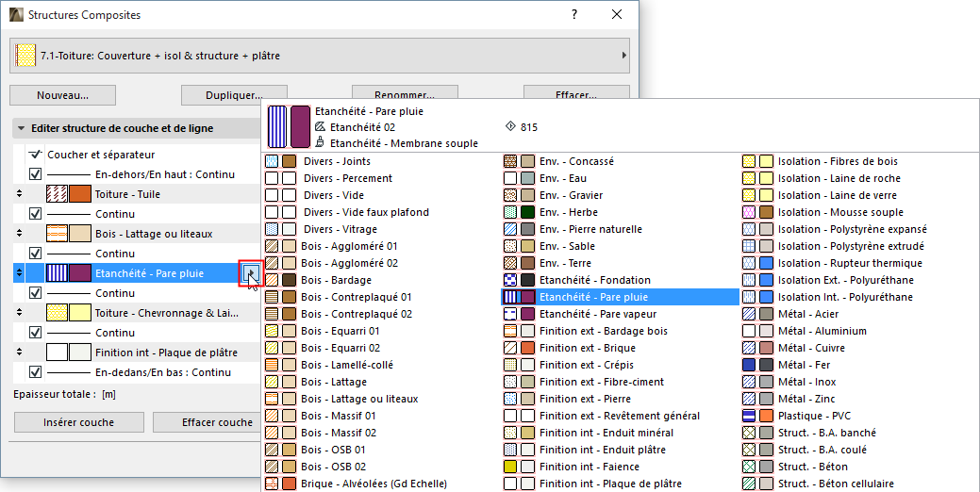The height and width of the screenshot is (492, 980).
Task: Toggle Continu checkbox below Etanchéité - Pare pluie layer
Action: pos(36,293)
